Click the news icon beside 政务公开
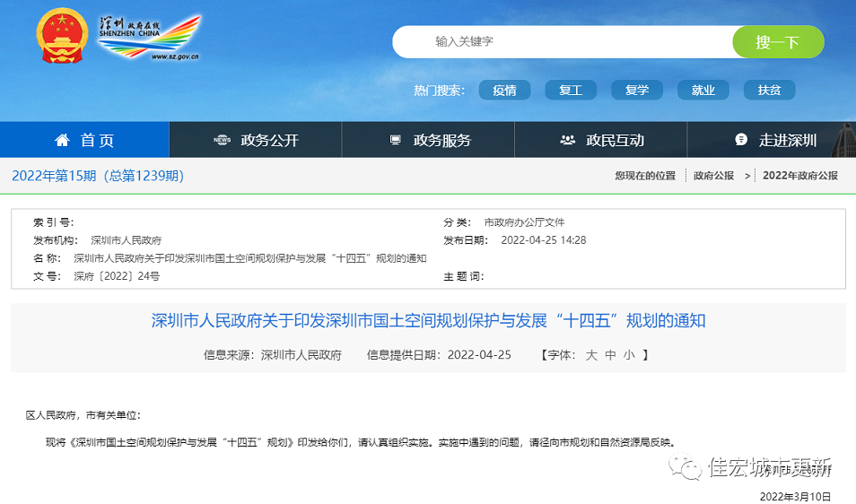 [x=222, y=140]
